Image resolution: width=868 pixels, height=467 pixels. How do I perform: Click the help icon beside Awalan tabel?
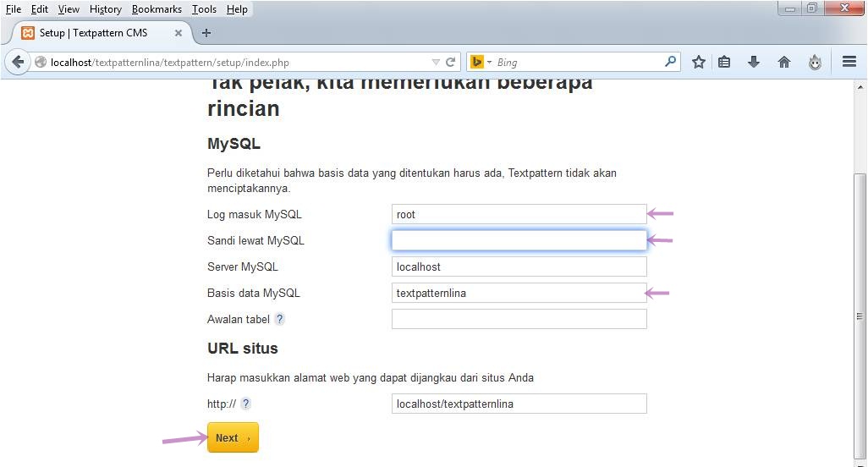click(279, 320)
